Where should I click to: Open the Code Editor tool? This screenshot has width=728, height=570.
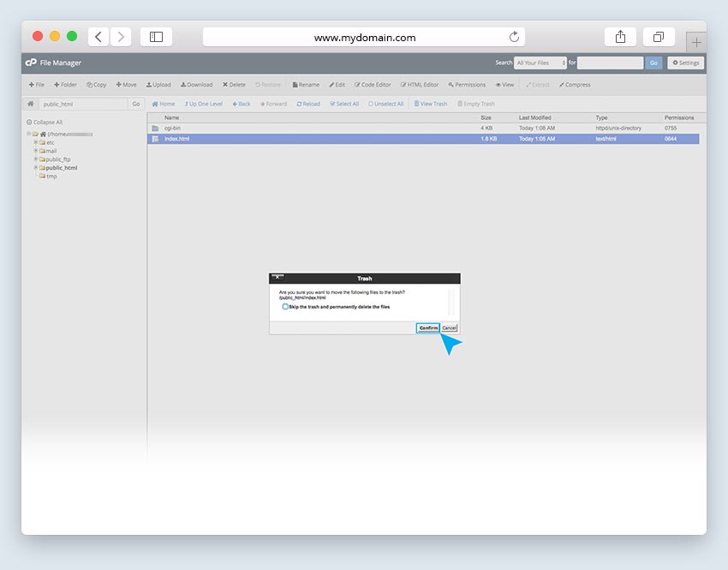pyautogui.click(x=373, y=85)
